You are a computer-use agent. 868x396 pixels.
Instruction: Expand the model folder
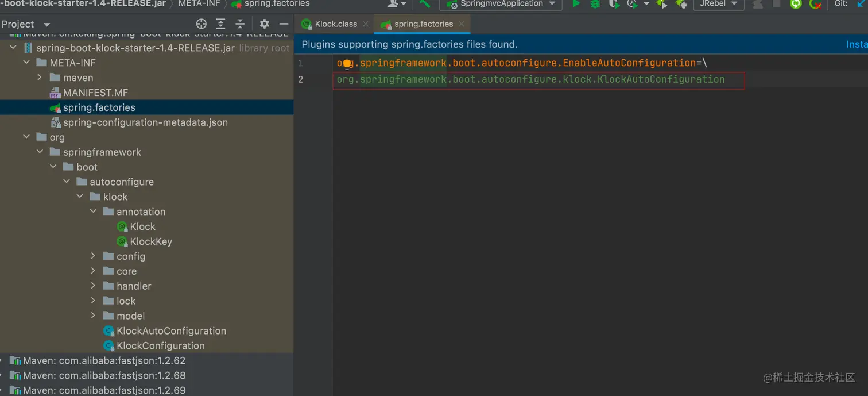[93, 316]
